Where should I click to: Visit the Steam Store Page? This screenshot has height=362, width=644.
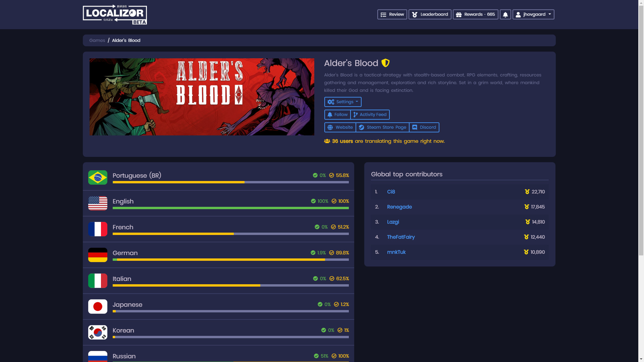(x=382, y=127)
